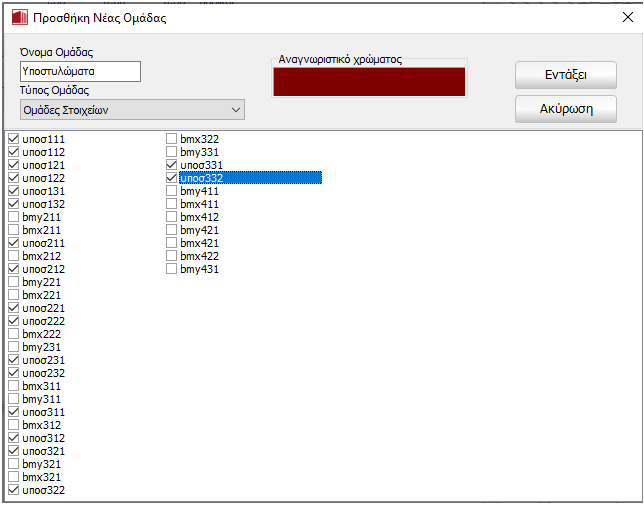
Task: Pick the dark red identification color swatch
Action: pos(369,82)
